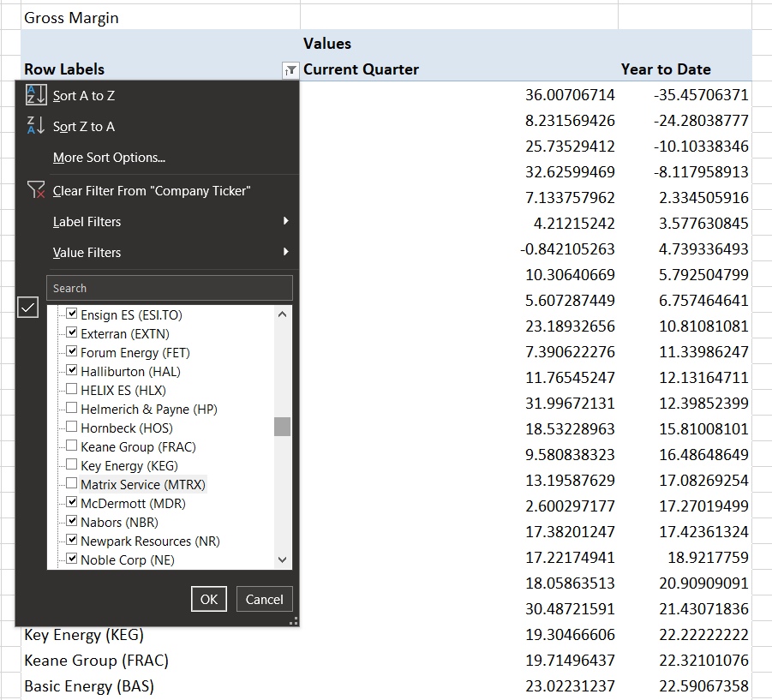
Task: Click into the filter Search box
Action: point(170,289)
